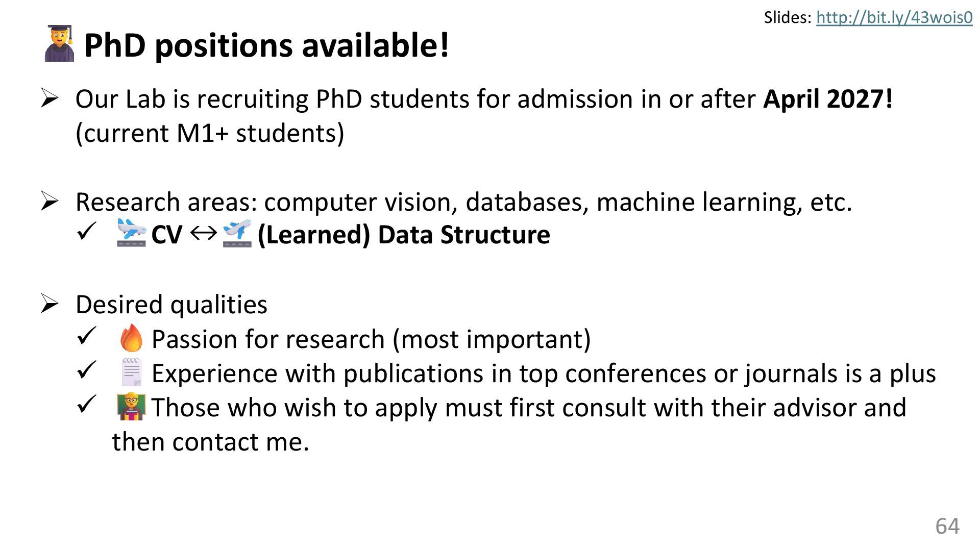Click the checkmark beside the CV line
980x551 pixels.
(87, 232)
